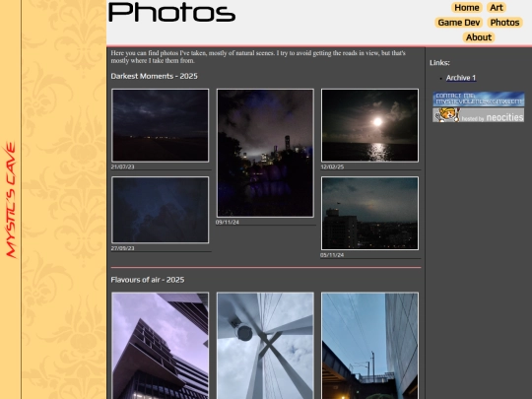Open the dusk apartment tower photo 05/11/24
The image size is (532, 399).
coord(369,213)
